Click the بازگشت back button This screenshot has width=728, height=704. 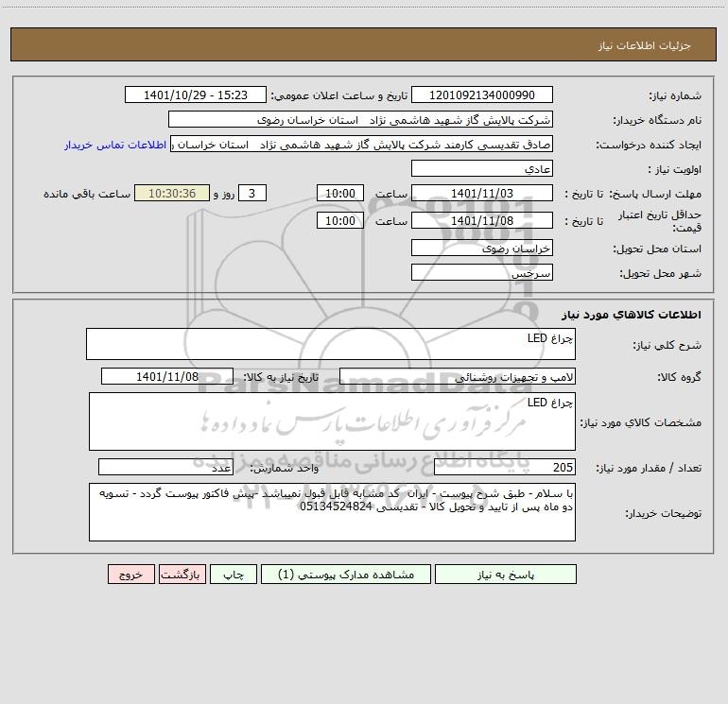(182, 574)
